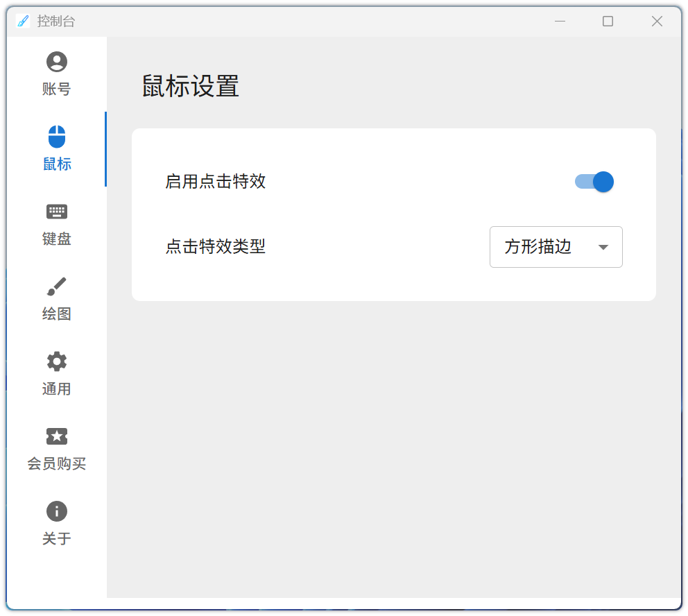Select the 键盘 text label in sidebar
This screenshot has height=616, width=688.
pyautogui.click(x=57, y=239)
